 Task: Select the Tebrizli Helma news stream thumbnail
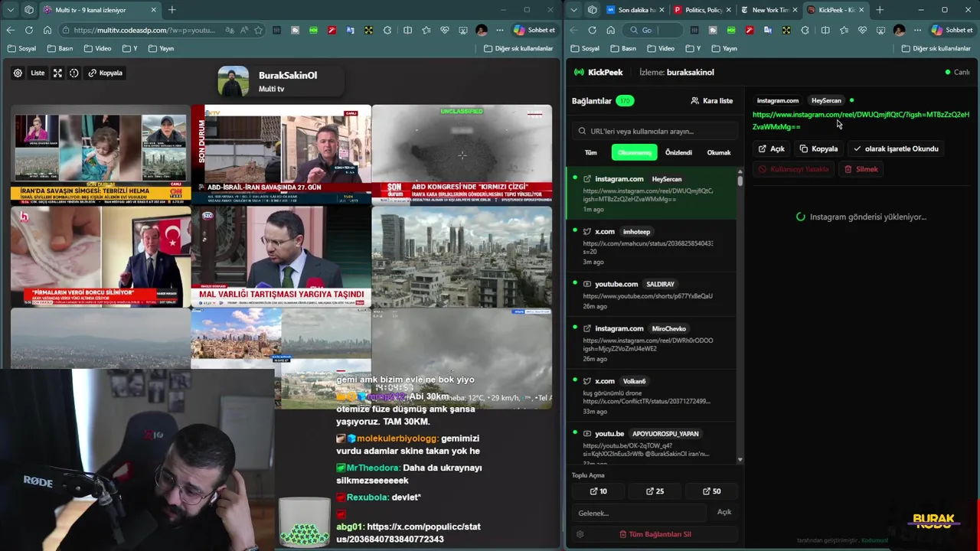point(100,155)
